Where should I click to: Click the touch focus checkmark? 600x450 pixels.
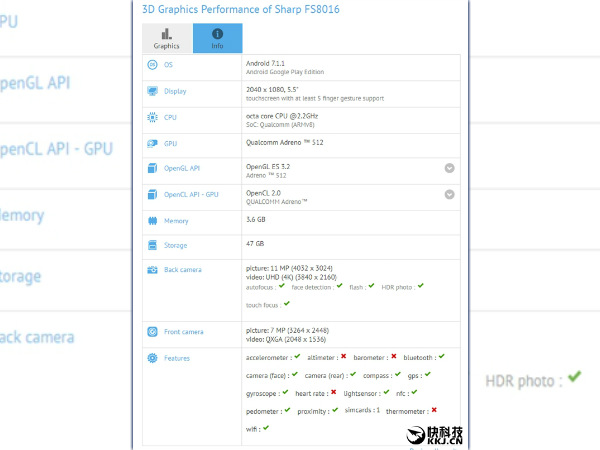[287, 303]
